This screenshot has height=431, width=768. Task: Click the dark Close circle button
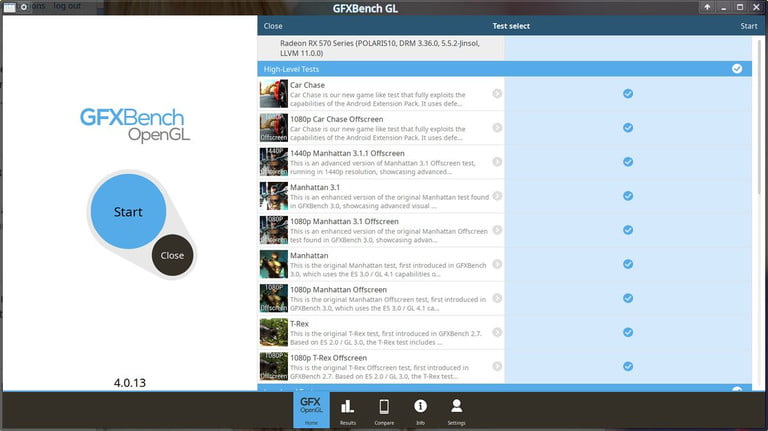[172, 255]
